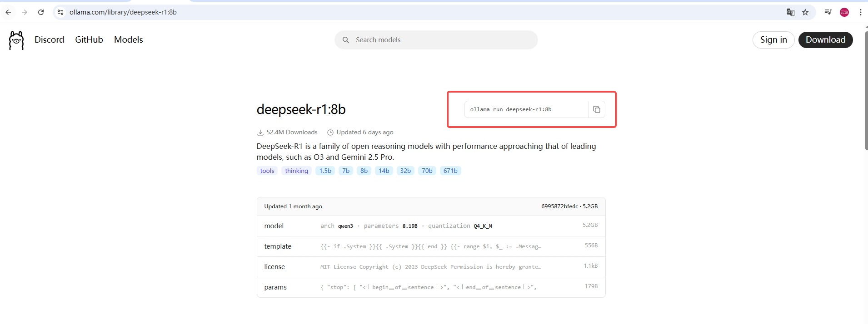The image size is (868, 324).
Task: Choose the 32b size tag
Action: coord(405,171)
